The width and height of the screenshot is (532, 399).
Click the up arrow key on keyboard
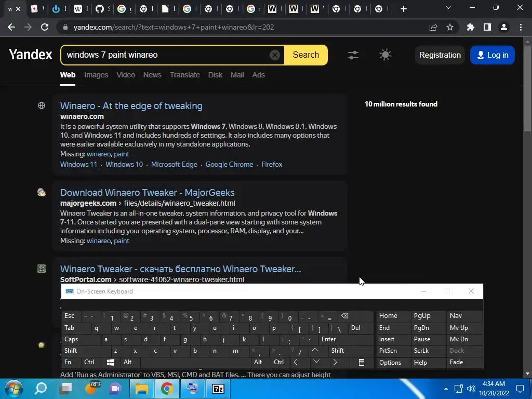[x=315, y=350]
